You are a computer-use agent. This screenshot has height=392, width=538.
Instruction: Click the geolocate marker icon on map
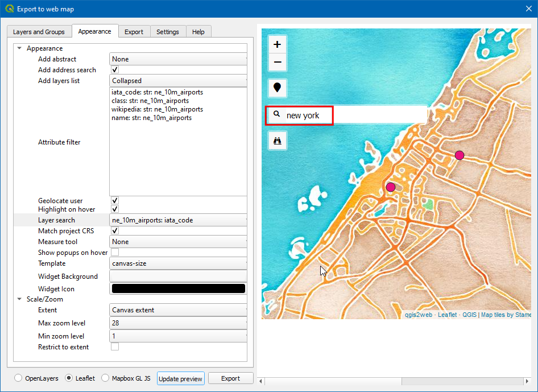[x=278, y=88]
